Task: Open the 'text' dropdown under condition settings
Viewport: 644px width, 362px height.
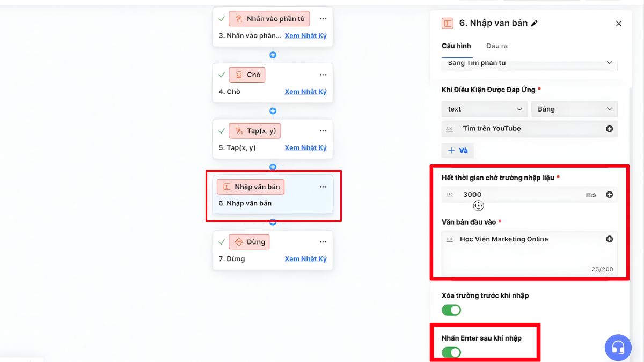Action: [484, 109]
